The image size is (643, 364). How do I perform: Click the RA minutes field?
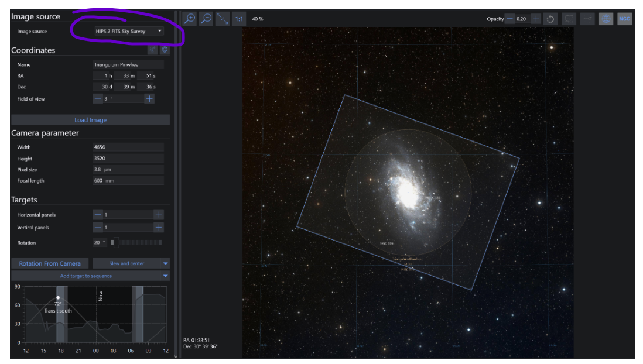125,76
